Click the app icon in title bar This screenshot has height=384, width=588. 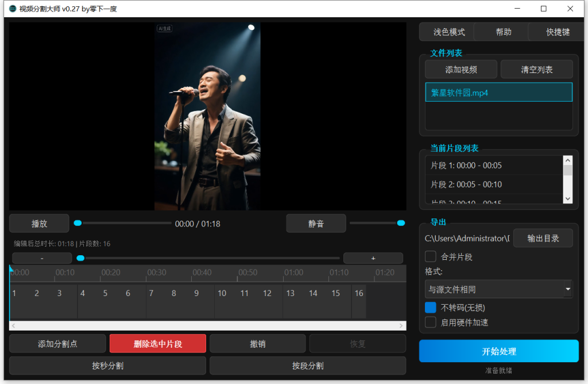coord(12,9)
